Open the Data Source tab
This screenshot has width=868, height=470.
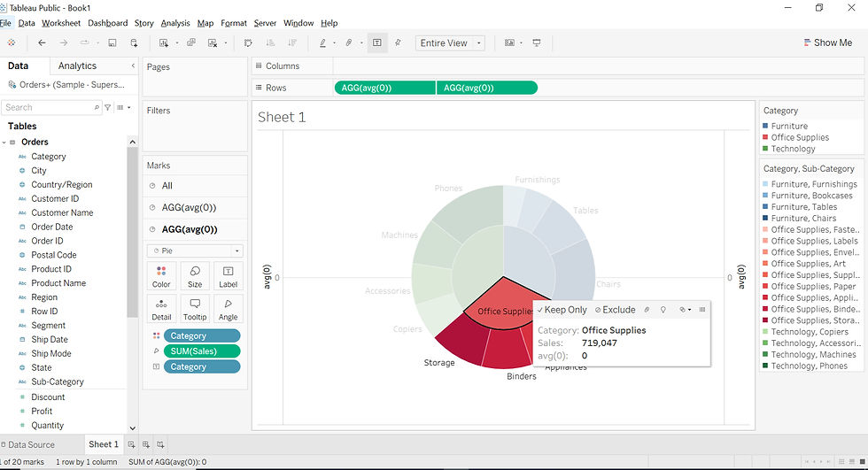27,444
